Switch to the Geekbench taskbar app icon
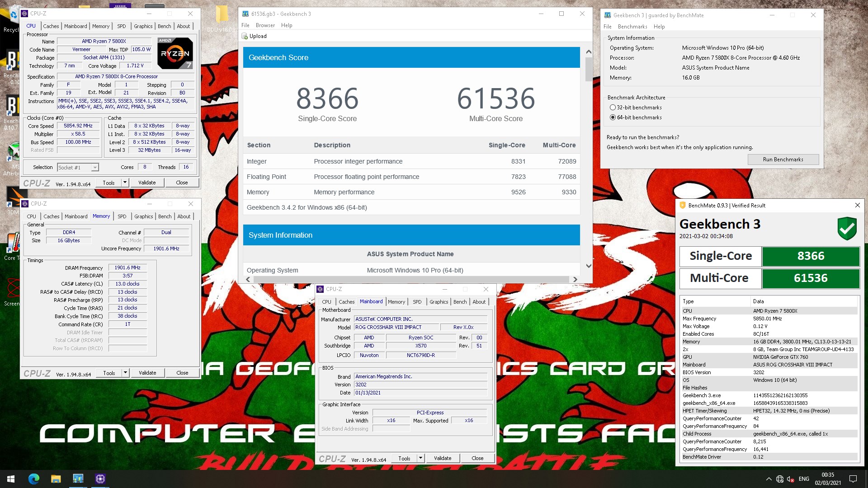This screenshot has height=488, width=868. pos(78,479)
